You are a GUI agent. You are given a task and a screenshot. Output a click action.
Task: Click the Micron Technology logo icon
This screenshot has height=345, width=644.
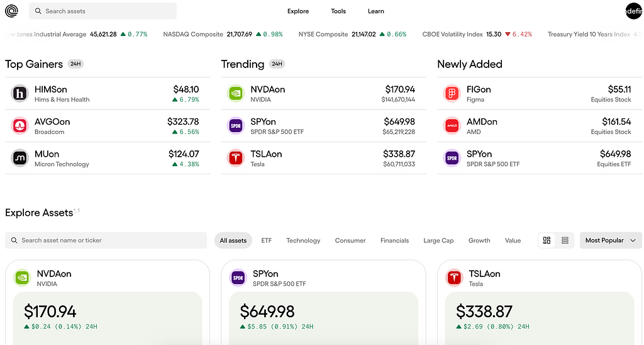[20, 158]
